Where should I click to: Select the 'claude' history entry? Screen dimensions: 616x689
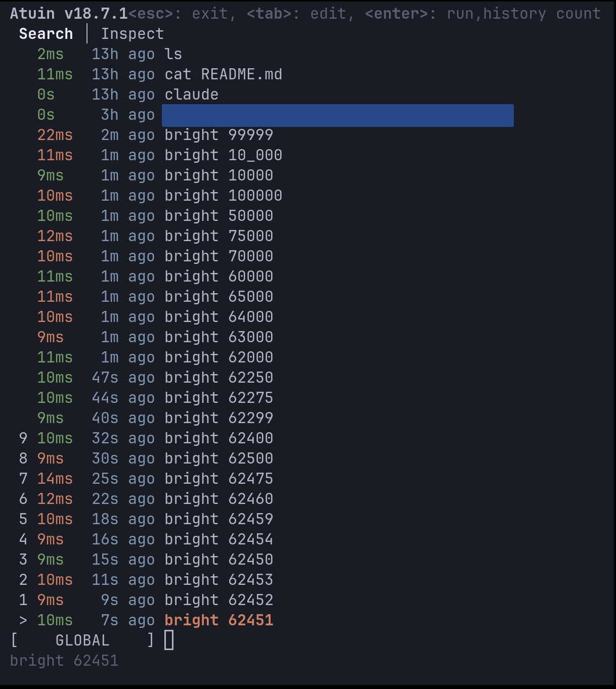(191, 94)
